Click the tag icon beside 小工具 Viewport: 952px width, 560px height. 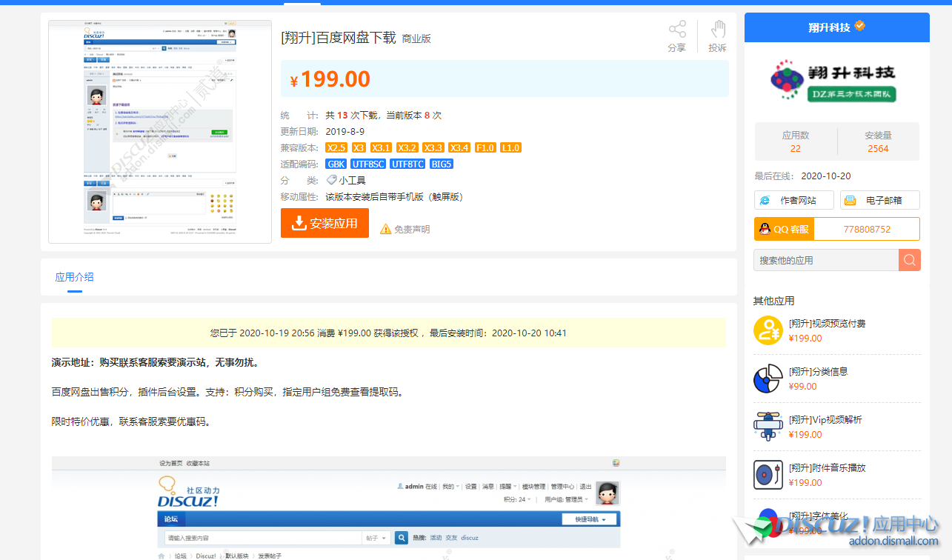pyautogui.click(x=332, y=180)
